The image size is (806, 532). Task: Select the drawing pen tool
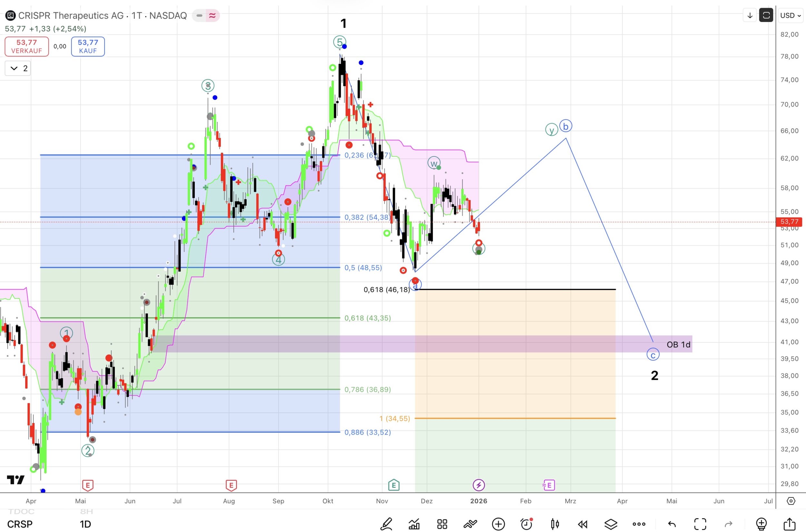[386, 524]
